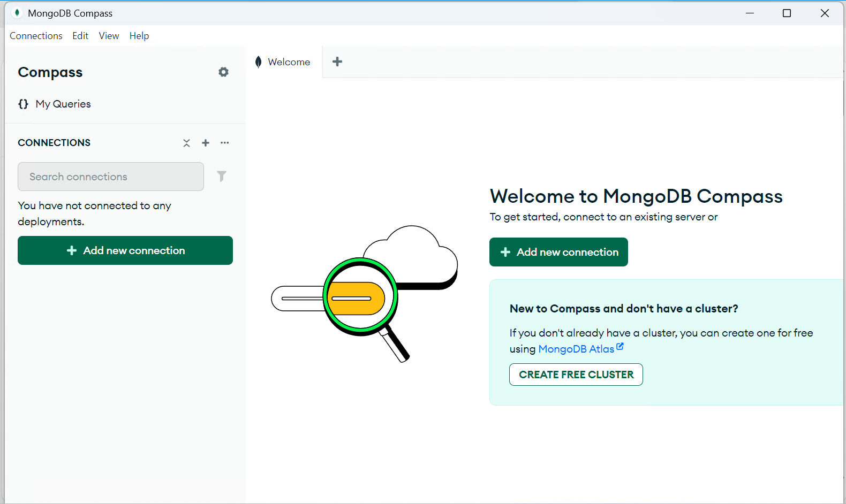
Task: Open the Edit menu
Action: tap(80, 36)
